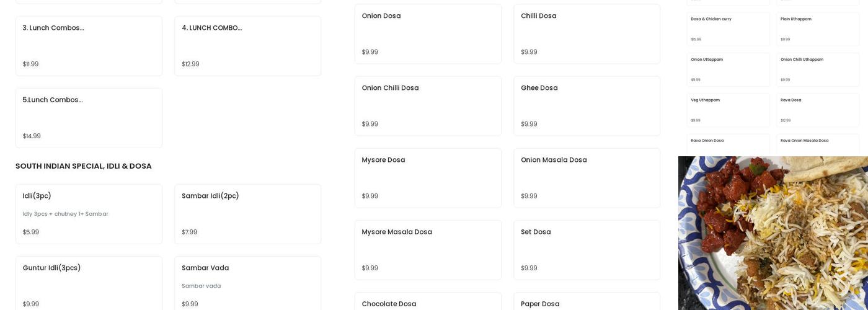Pick the Guntur Idli(3pcs) card
This screenshot has height=310, width=868.
coord(89,284)
